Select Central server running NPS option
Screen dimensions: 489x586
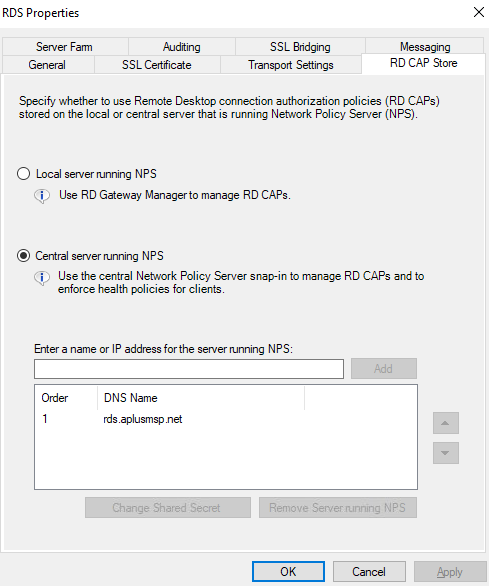tap(24, 256)
